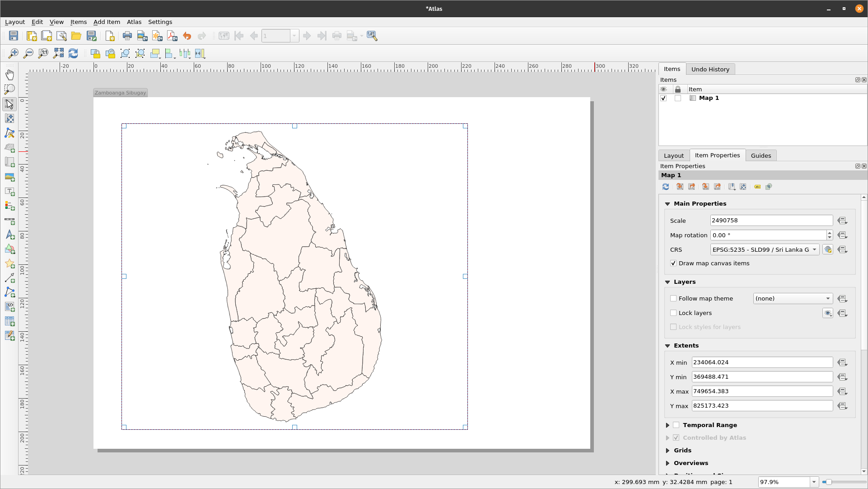Open atlas page number dropdown

pos(294,36)
